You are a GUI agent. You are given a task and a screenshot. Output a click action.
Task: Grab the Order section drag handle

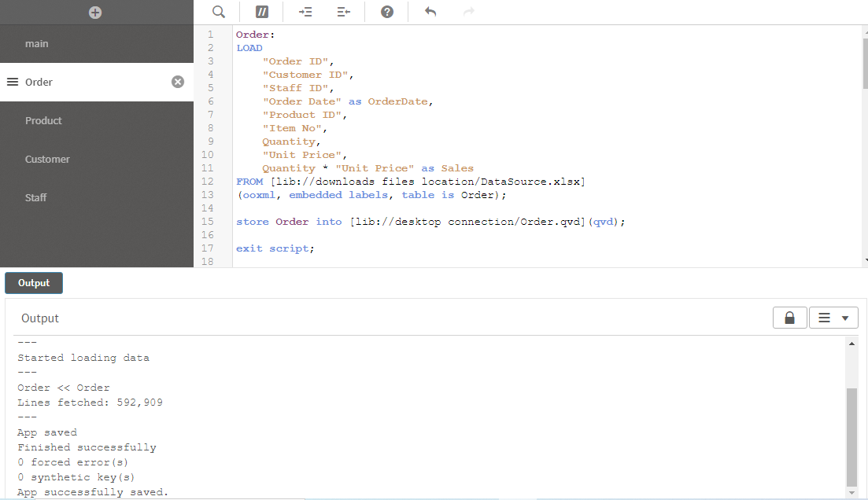(x=13, y=82)
